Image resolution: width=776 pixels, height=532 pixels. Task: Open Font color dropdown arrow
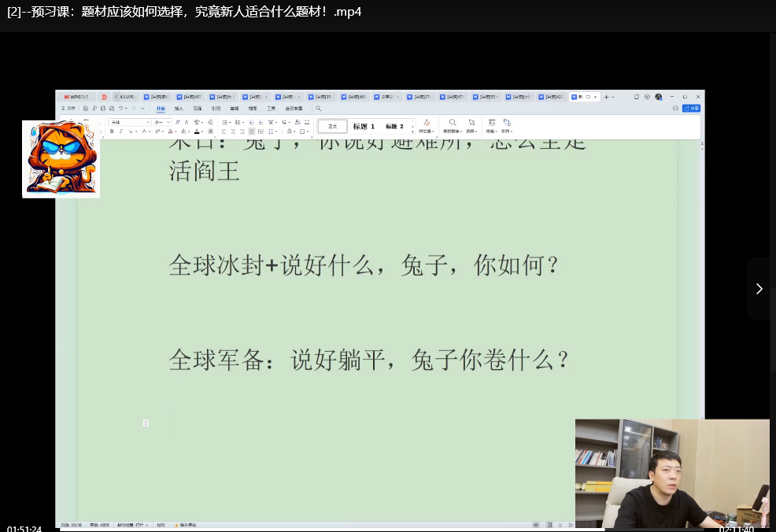click(202, 131)
